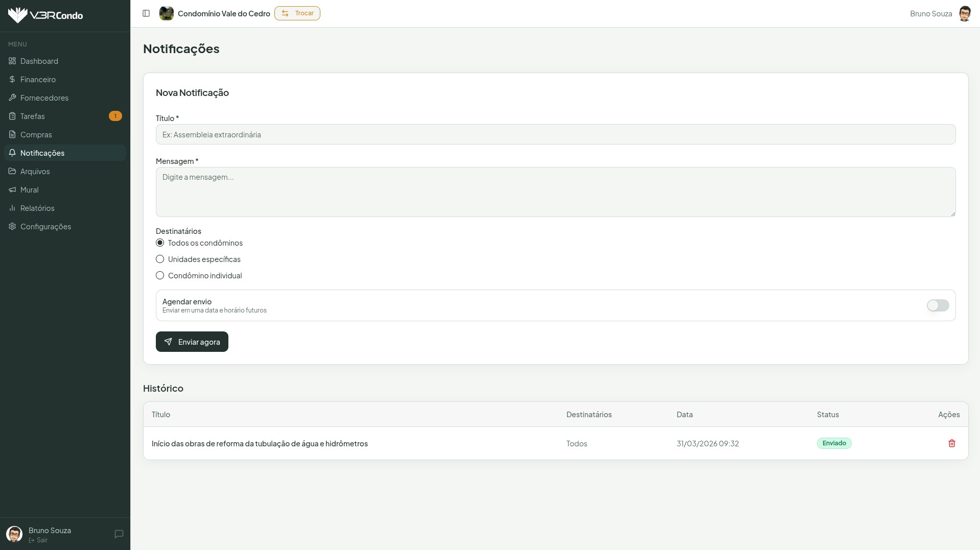Select Unidades específicas recipient option

click(160, 259)
